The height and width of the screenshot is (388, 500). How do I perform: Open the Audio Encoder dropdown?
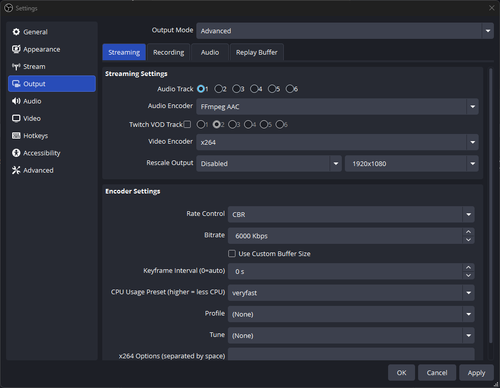[337, 107]
